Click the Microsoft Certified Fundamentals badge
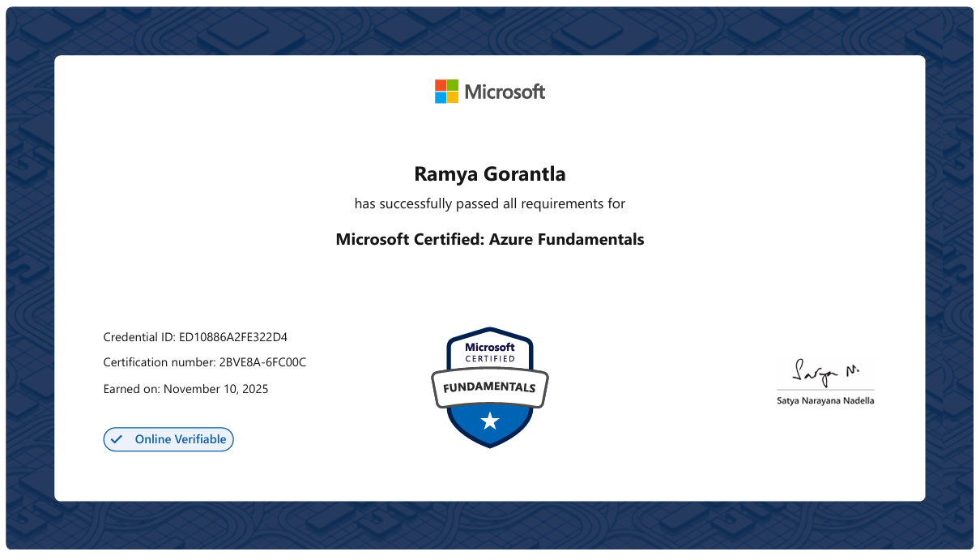Screen dimensions: 980x560 pos(490,387)
